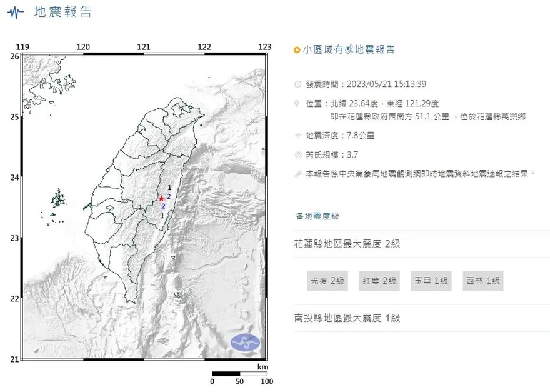Click the Penghu islands on the map

[58, 200]
